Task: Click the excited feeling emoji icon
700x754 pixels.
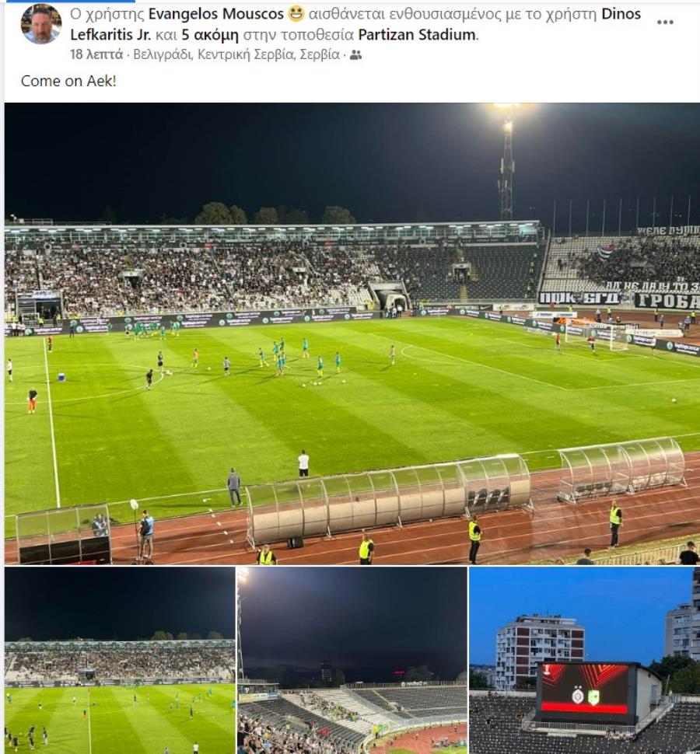Action: (x=296, y=14)
